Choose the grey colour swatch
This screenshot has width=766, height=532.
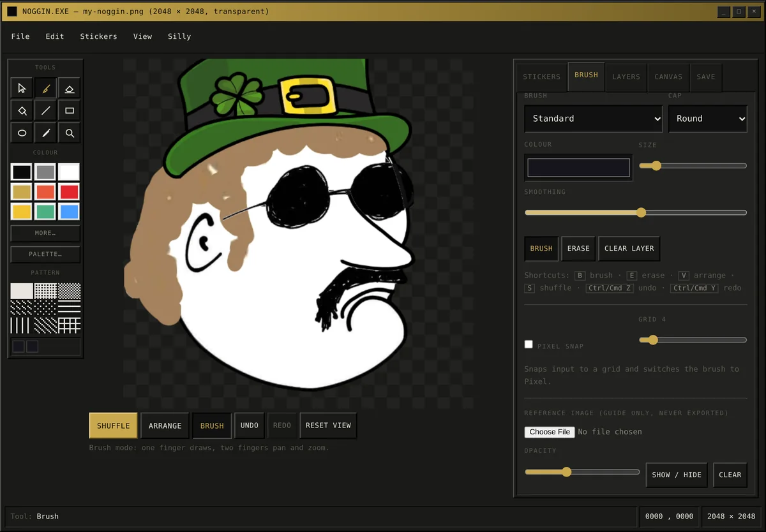45,172
